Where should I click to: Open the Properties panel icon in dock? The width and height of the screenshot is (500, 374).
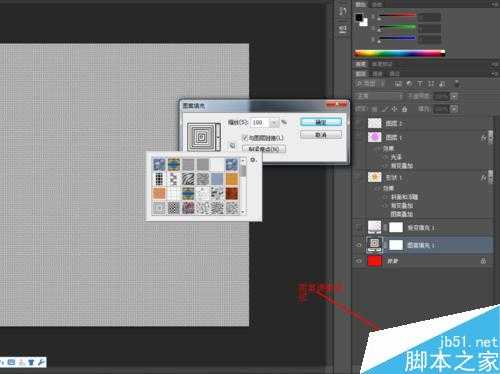coord(343,29)
